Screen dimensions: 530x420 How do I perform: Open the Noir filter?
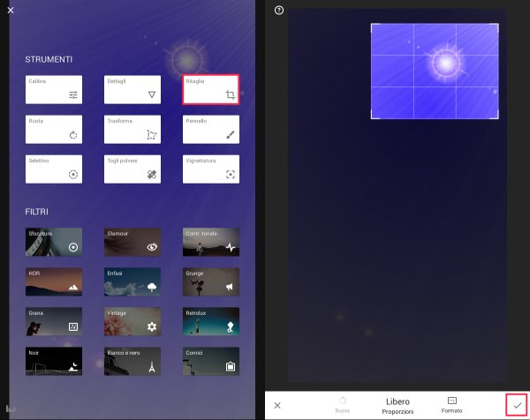pyautogui.click(x=54, y=361)
